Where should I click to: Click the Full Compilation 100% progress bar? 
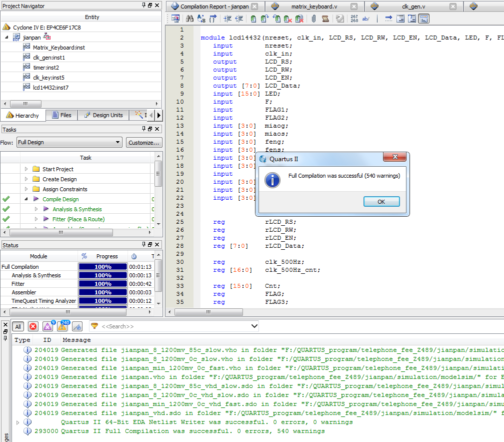pyautogui.click(x=102, y=267)
